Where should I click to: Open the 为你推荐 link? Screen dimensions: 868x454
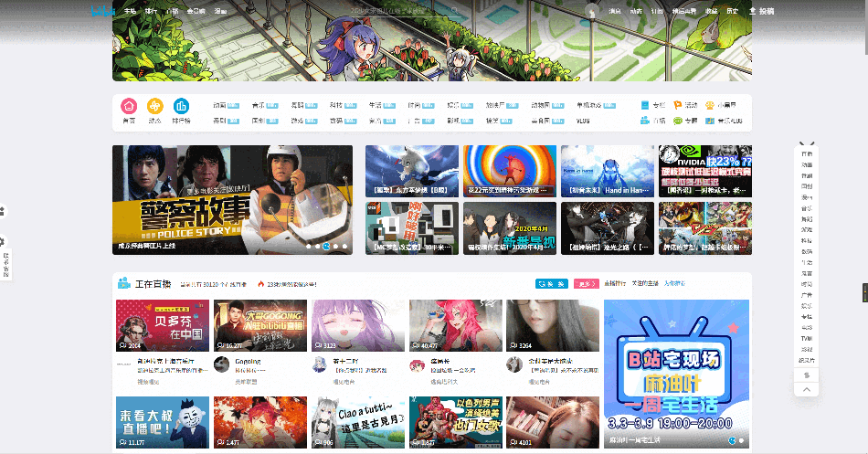click(675, 283)
